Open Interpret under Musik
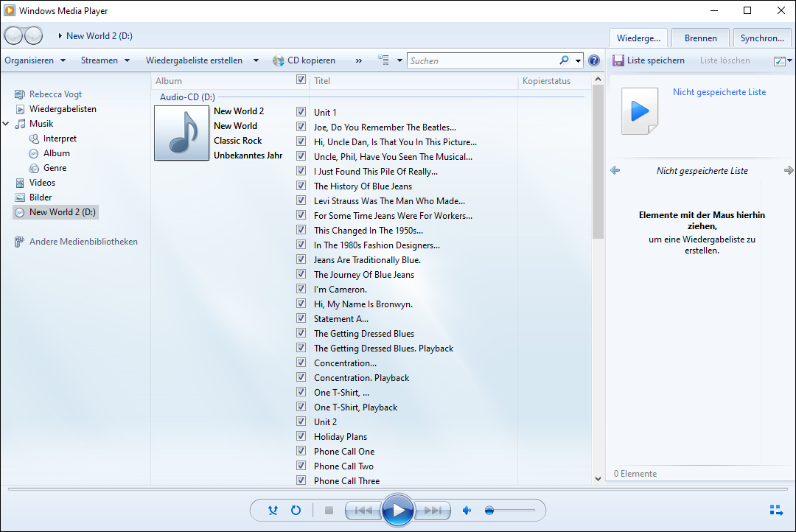The width and height of the screenshot is (796, 532). pyautogui.click(x=60, y=139)
